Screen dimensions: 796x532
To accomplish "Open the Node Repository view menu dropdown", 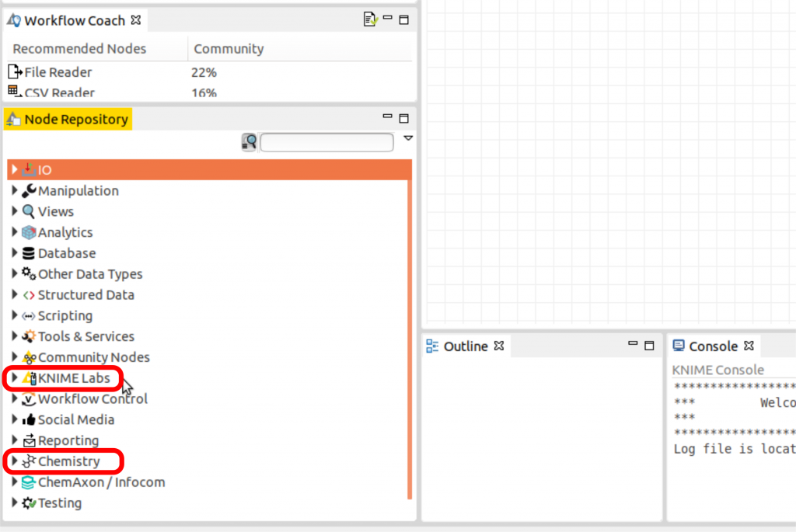I will click(408, 138).
